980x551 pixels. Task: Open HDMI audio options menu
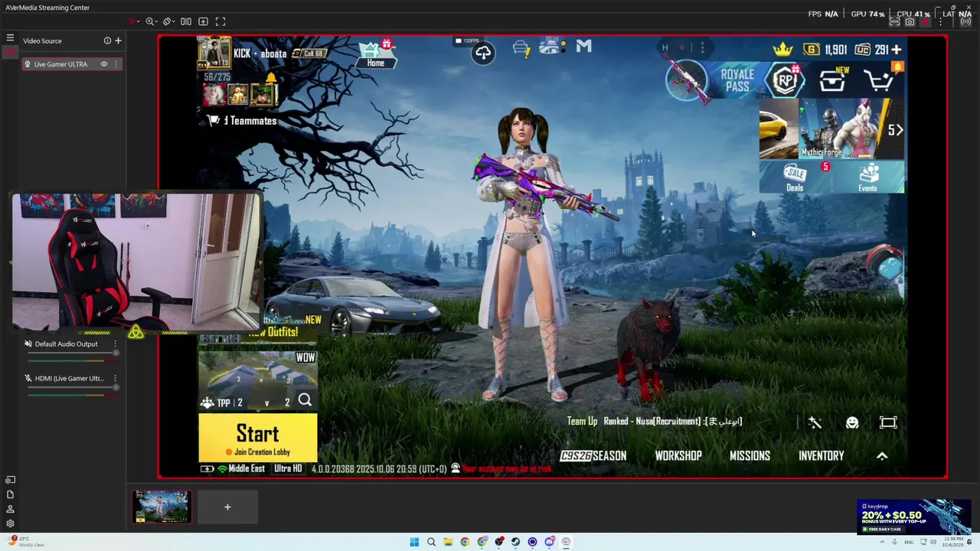(x=116, y=378)
